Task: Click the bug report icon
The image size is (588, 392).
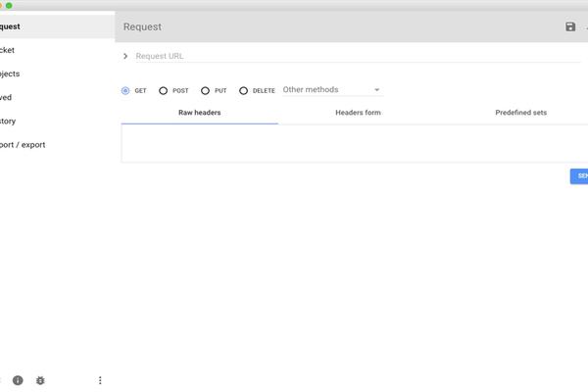Action: pyautogui.click(x=40, y=380)
